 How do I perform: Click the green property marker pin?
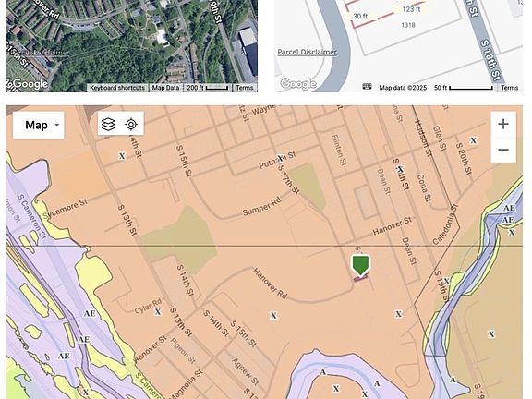(x=360, y=265)
